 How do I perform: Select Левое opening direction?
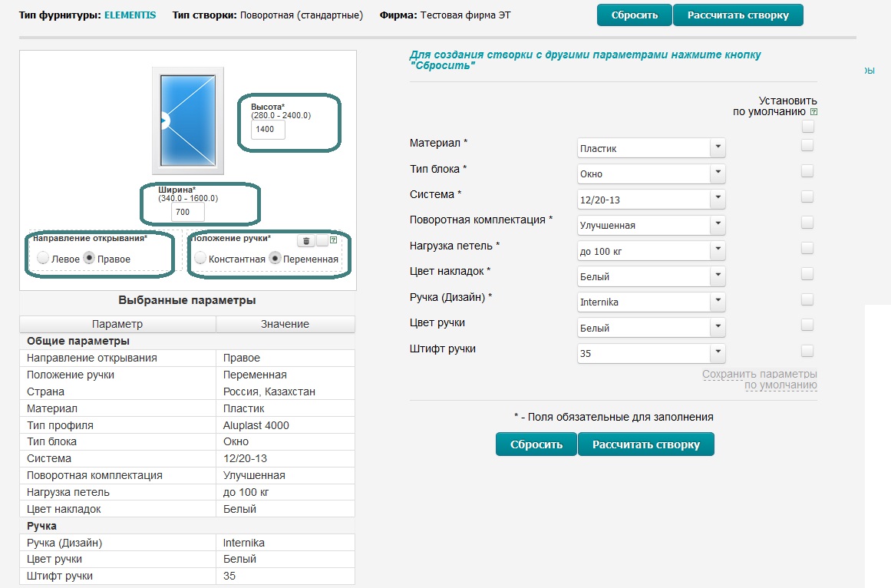[43, 259]
